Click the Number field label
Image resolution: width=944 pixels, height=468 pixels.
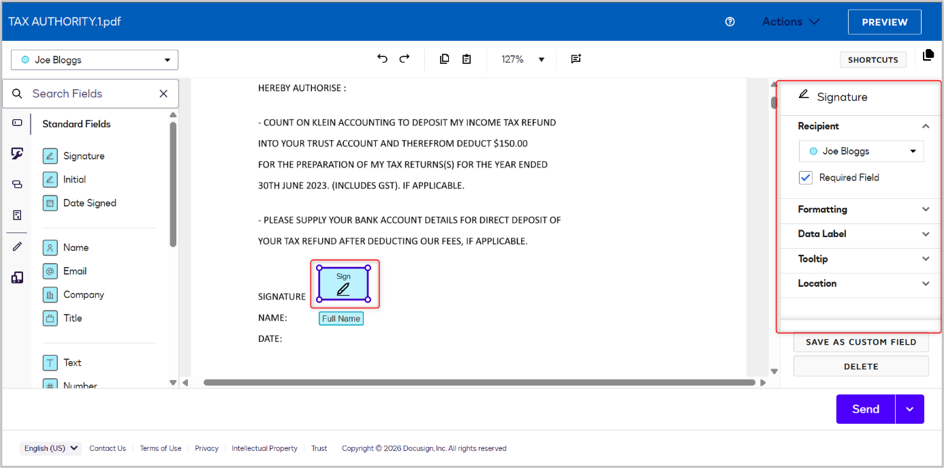[x=80, y=386]
